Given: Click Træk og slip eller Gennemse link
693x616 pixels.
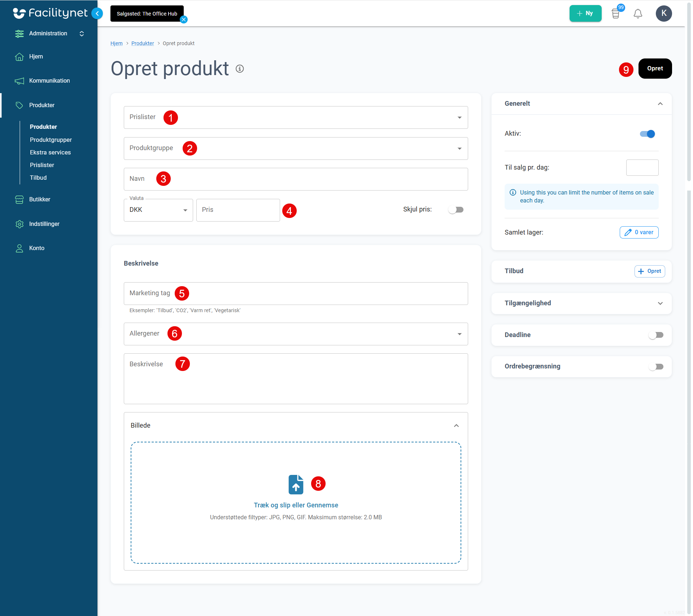Looking at the screenshot, I should (x=296, y=505).
